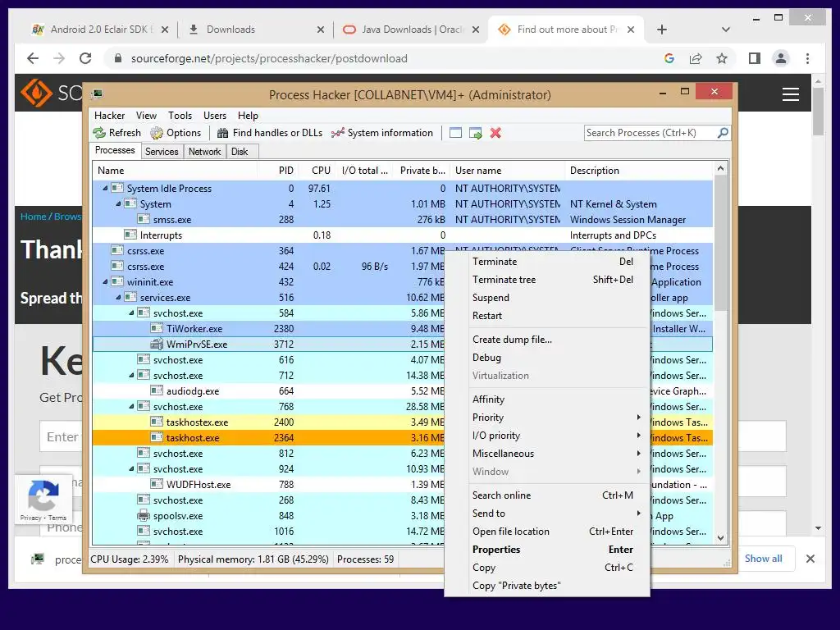The image size is (840, 630).
Task: Click the find window and thread icon
Action: coord(475,133)
